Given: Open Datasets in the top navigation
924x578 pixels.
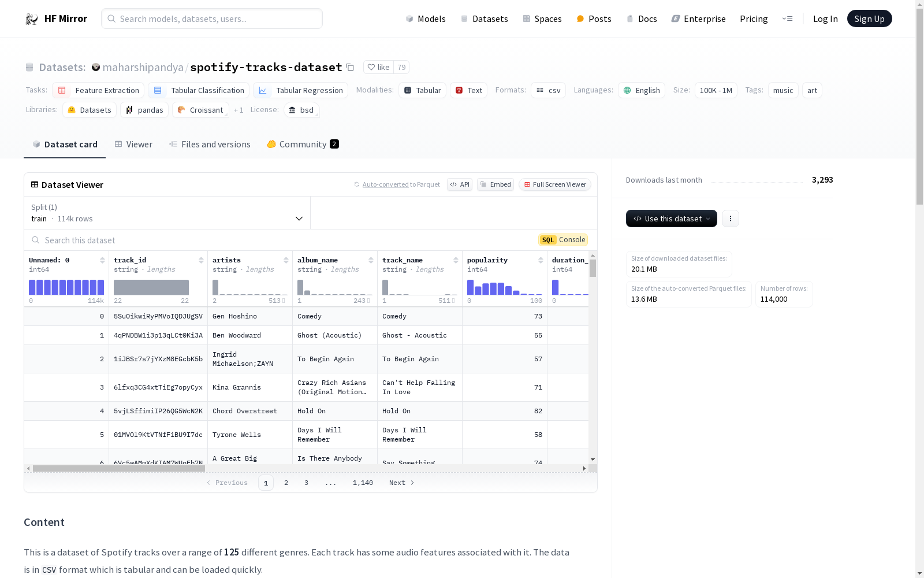Looking at the screenshot, I should [484, 18].
